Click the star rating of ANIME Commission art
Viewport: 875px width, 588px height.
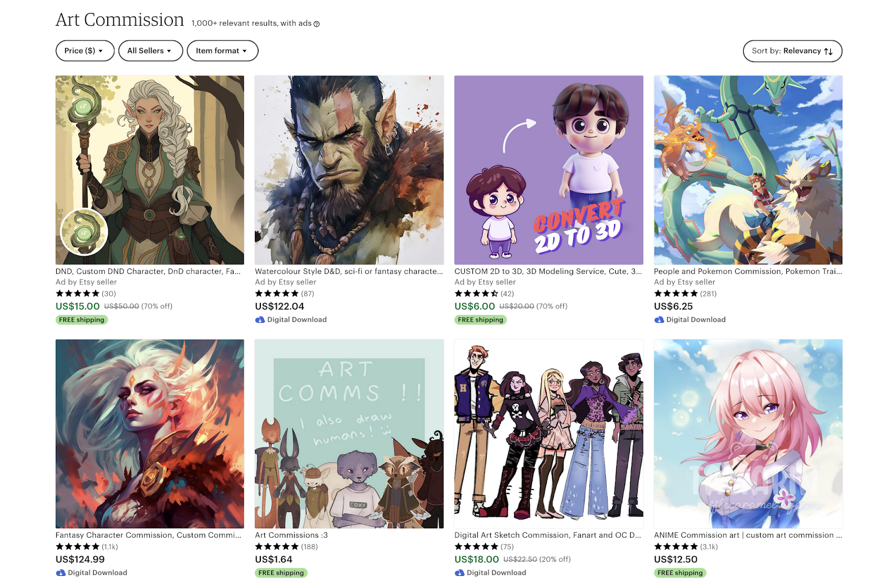point(676,546)
